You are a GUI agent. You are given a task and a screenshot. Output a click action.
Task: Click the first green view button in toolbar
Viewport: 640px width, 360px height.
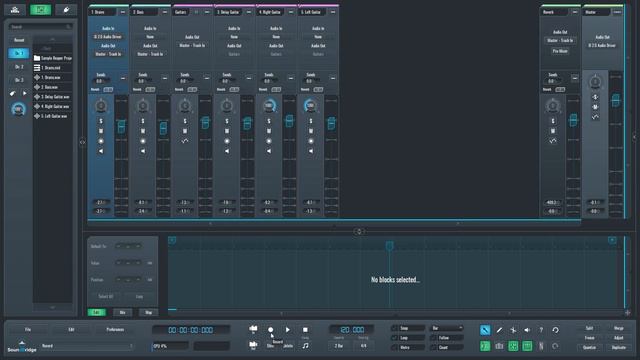(x=485, y=346)
